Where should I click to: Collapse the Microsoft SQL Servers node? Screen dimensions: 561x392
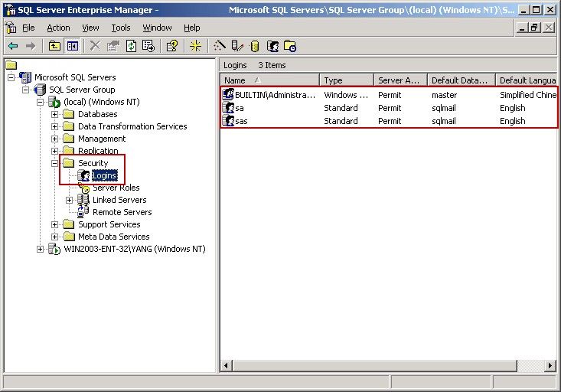11,77
